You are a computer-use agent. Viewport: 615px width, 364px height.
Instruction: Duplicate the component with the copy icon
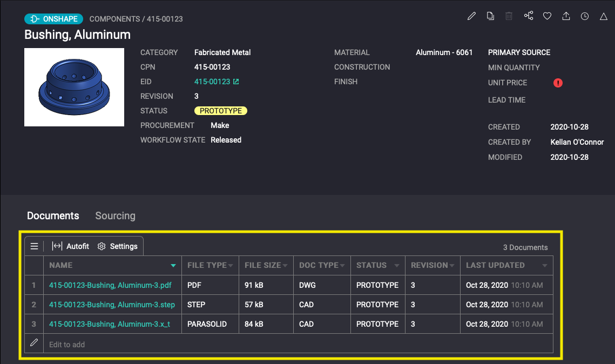click(x=490, y=16)
